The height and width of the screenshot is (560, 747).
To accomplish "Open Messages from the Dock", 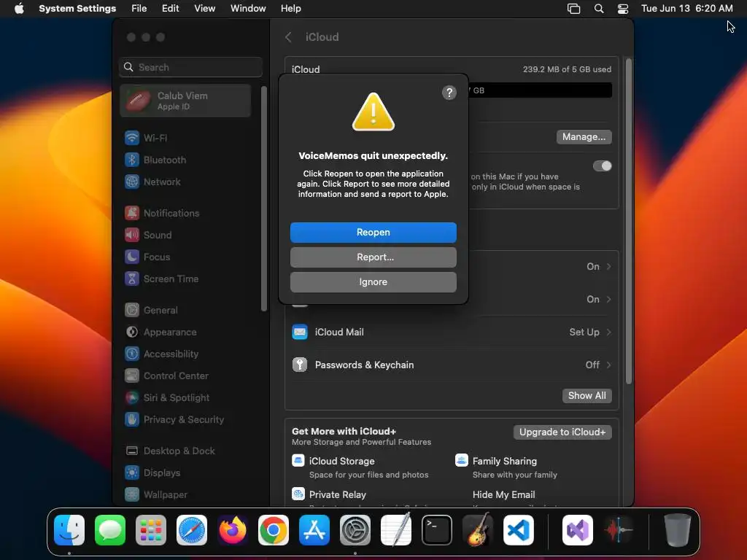I will click(x=110, y=530).
